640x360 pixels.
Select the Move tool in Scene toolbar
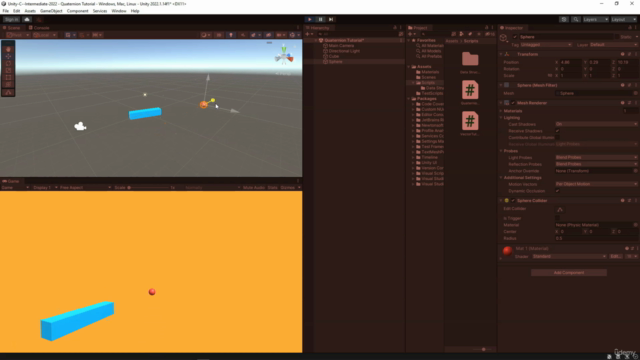(x=8, y=56)
